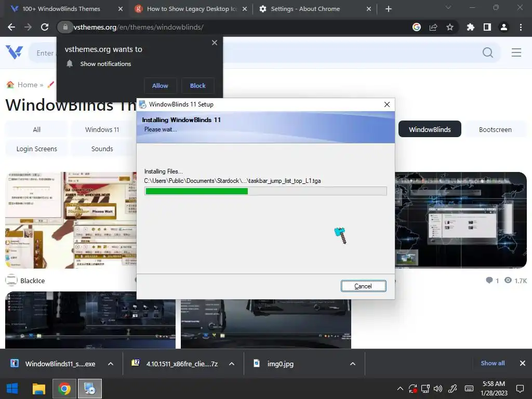Select the Sounds category filter

tap(102, 149)
